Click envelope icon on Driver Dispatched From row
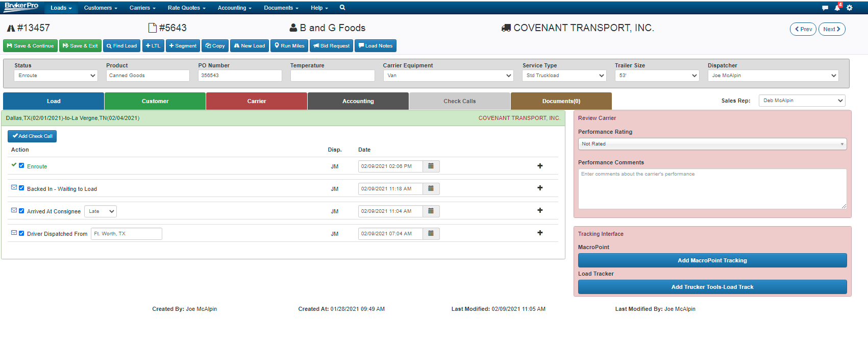Image resolution: width=868 pixels, height=343 pixels. pos(14,232)
